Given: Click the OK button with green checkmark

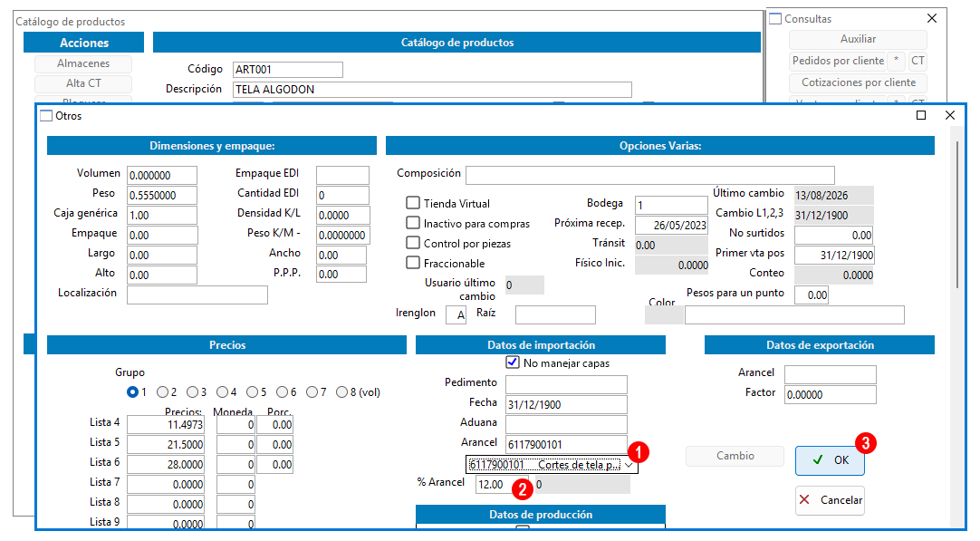Looking at the screenshot, I should point(830,460).
